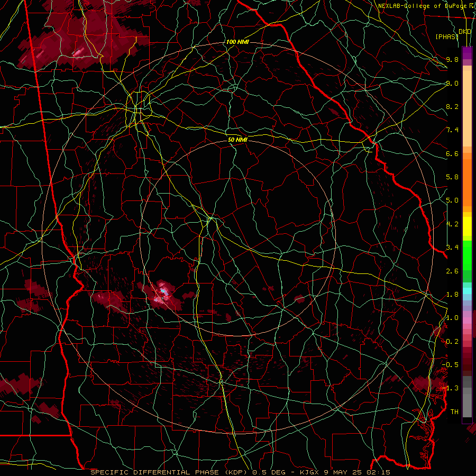Image resolution: width=476 pixels, height=476 pixels.
Task: Click the KJGX radar site identifier
Action: point(310,472)
